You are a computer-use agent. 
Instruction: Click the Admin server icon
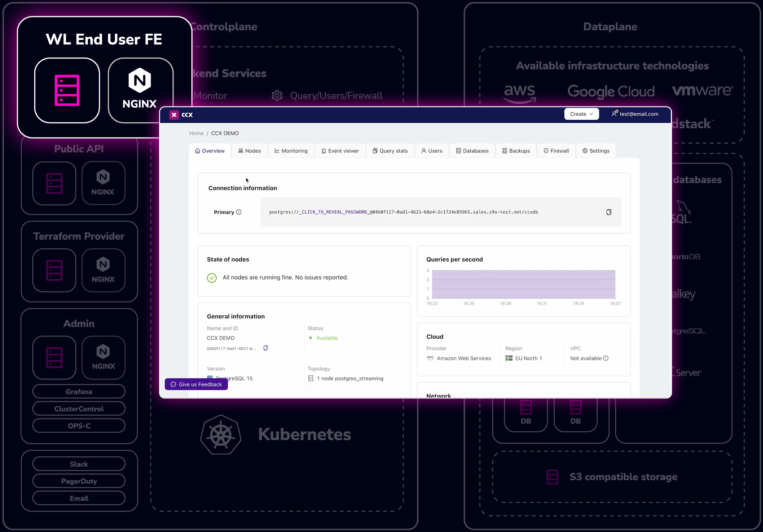click(54, 357)
